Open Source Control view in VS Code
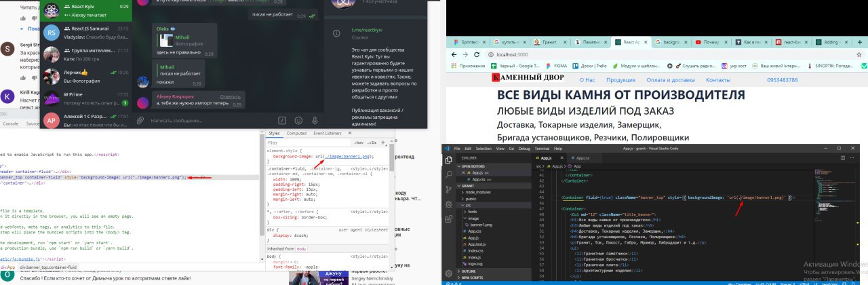Screen dimensions: 868x285 point(448,189)
